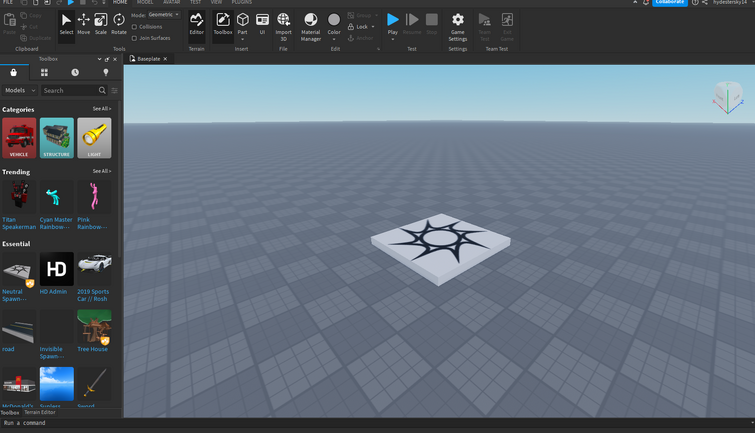Click the Run a command bar
The width and height of the screenshot is (755, 433).
pyautogui.click(x=376, y=423)
